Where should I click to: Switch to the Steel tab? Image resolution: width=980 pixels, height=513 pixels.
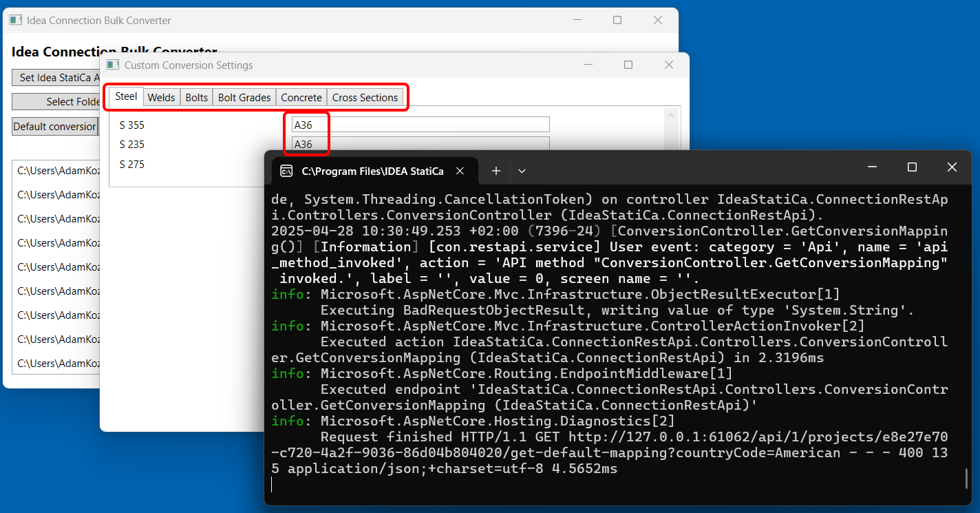point(126,96)
